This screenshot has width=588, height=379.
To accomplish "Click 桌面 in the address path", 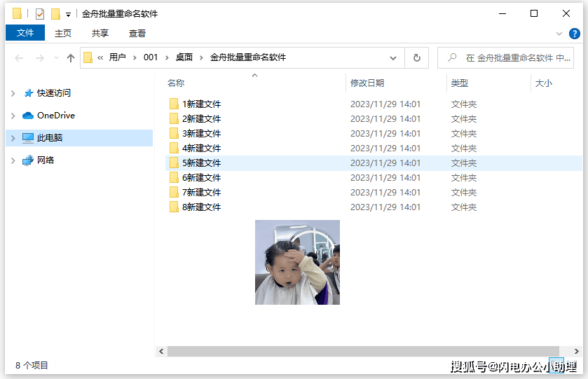I will click(184, 57).
